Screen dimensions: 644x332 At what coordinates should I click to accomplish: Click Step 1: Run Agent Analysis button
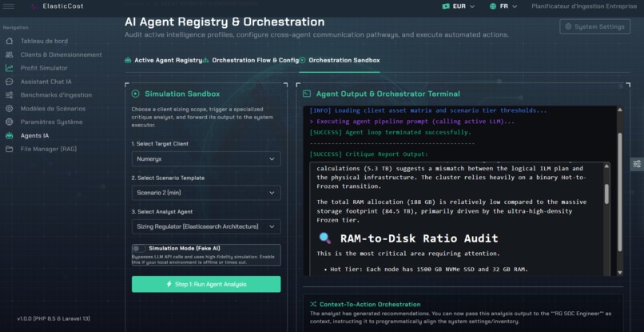tap(206, 284)
